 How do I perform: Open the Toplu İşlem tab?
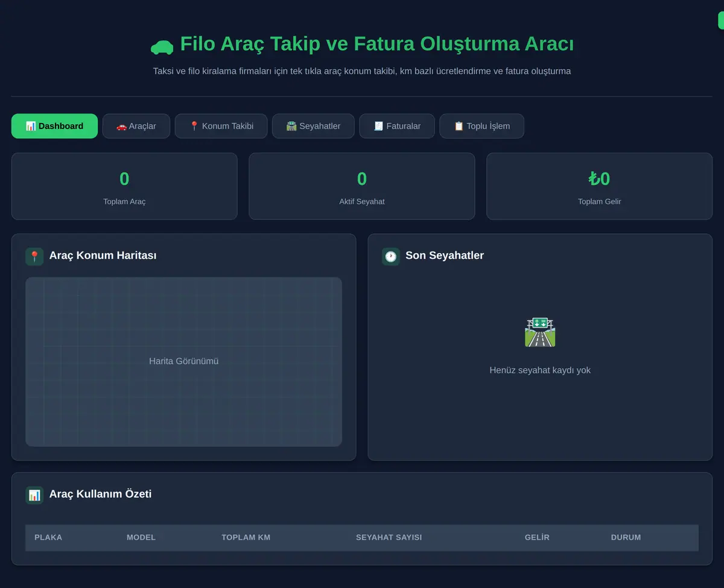coord(481,126)
